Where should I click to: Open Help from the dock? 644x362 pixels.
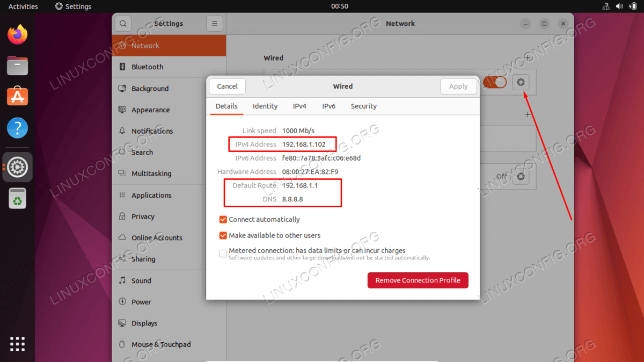[x=18, y=128]
